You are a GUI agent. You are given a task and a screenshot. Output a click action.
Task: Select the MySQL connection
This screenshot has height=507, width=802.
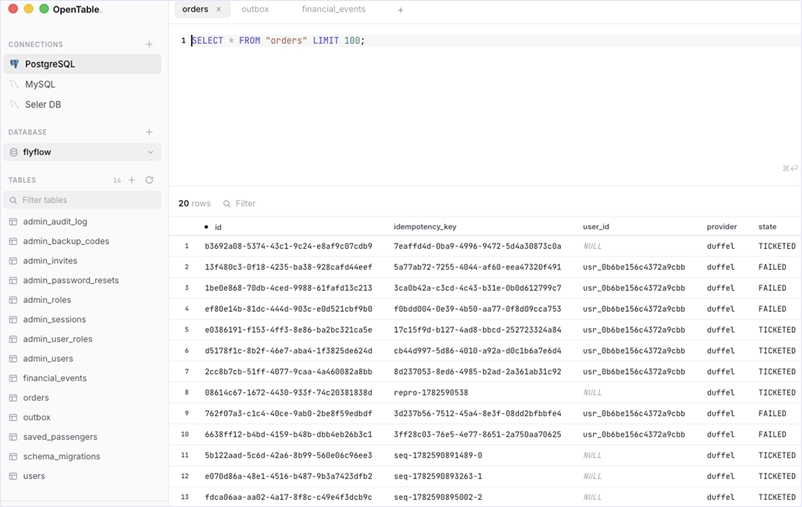click(82, 84)
